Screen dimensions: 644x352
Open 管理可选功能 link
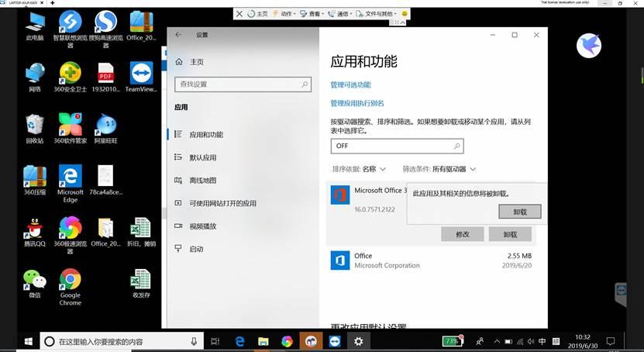pyautogui.click(x=350, y=85)
